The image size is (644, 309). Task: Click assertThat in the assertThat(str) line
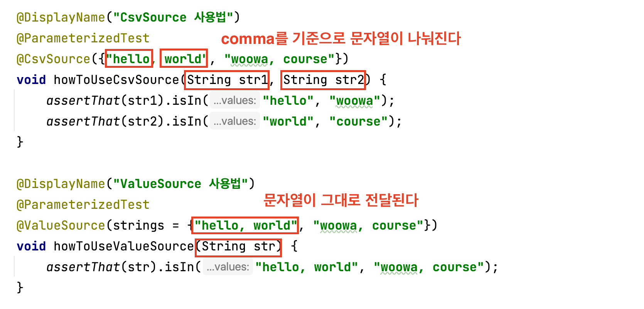83,267
